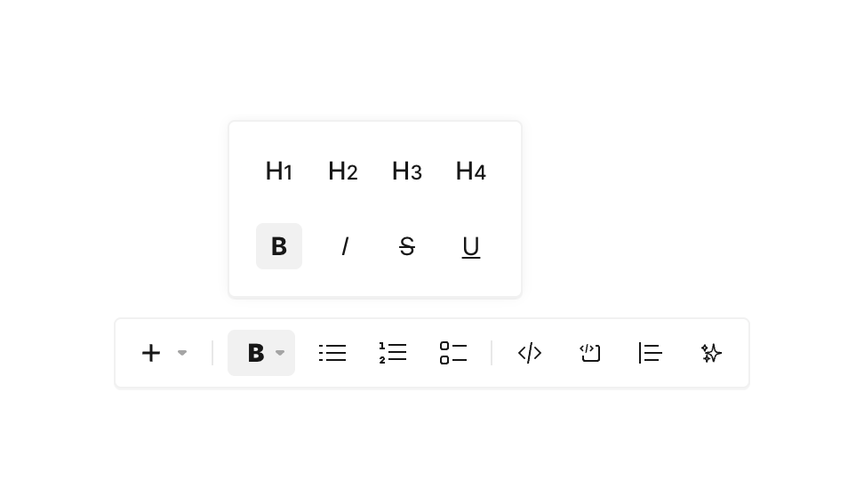The height and width of the screenshot is (504, 864).
Task: Insert a checkbox task list
Action: 453,353
